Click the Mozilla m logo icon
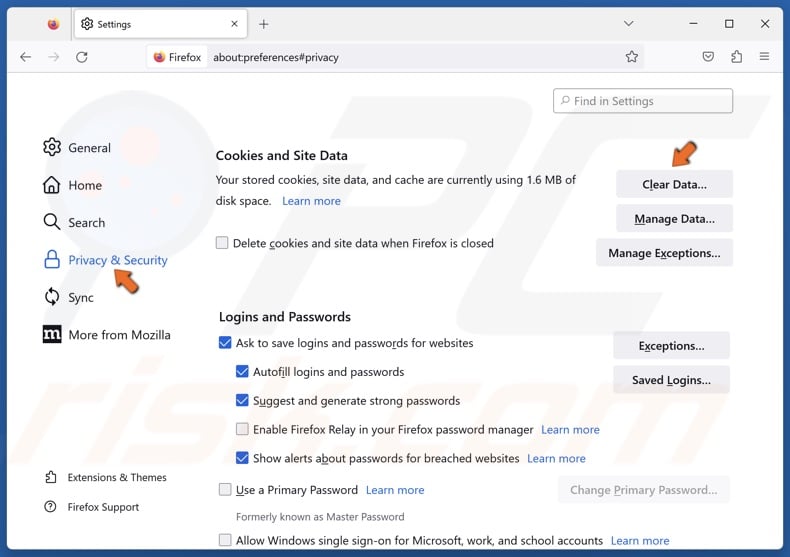The height and width of the screenshot is (557, 790). 52,334
